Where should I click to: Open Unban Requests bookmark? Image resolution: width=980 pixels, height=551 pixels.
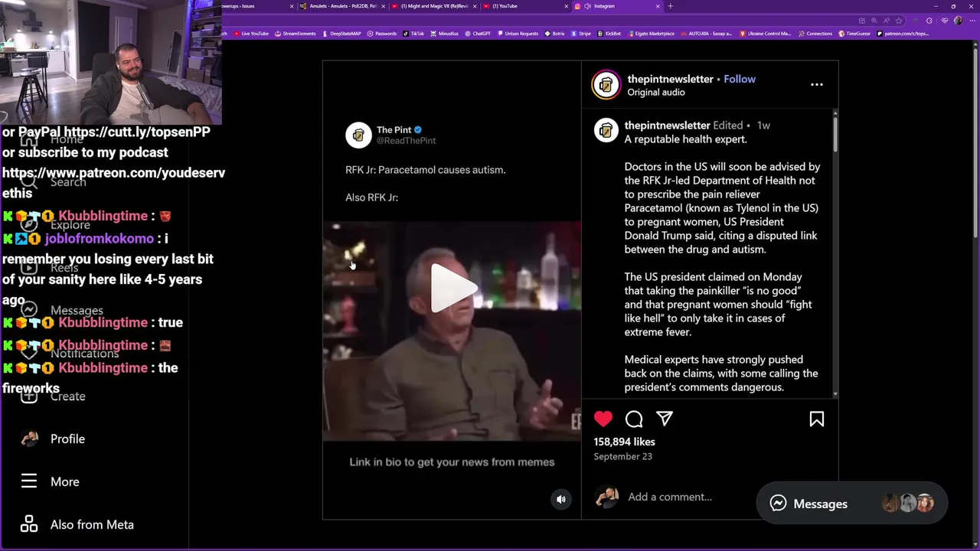[x=518, y=34]
